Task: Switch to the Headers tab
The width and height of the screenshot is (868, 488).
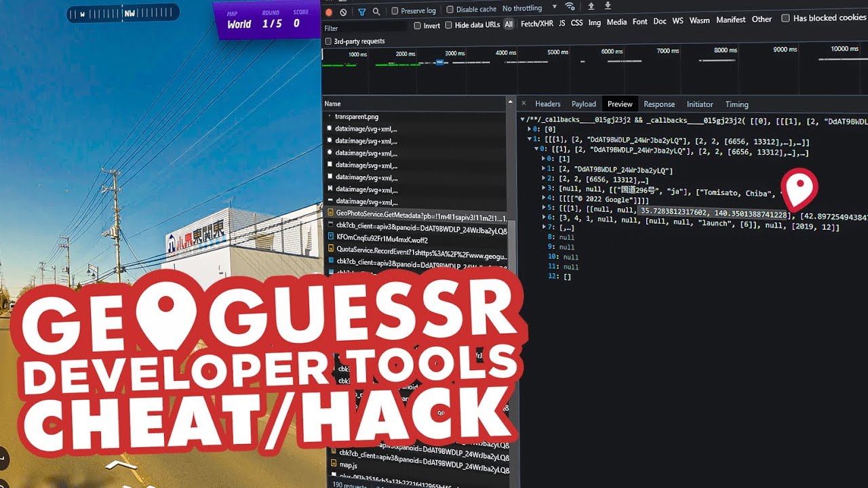Action: pos(548,104)
